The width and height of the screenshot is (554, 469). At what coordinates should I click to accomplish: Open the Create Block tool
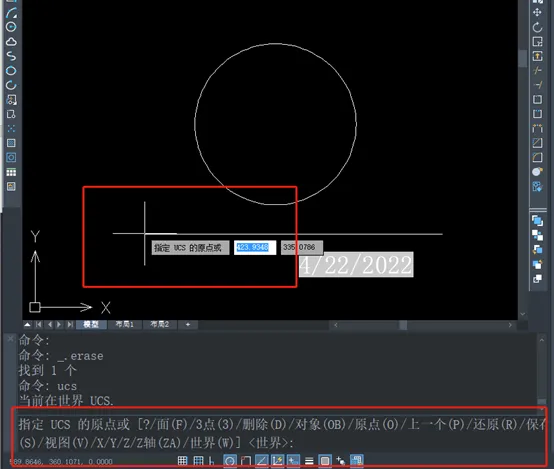pos(11,114)
